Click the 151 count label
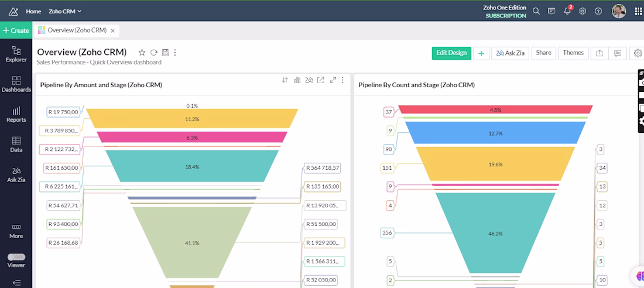Screen dimensions: 644x288 click(388, 167)
